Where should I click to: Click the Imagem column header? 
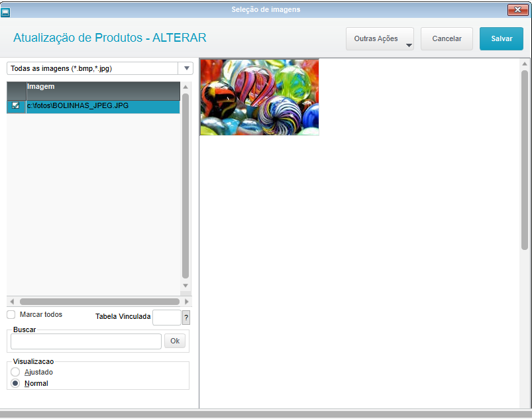[x=103, y=91]
